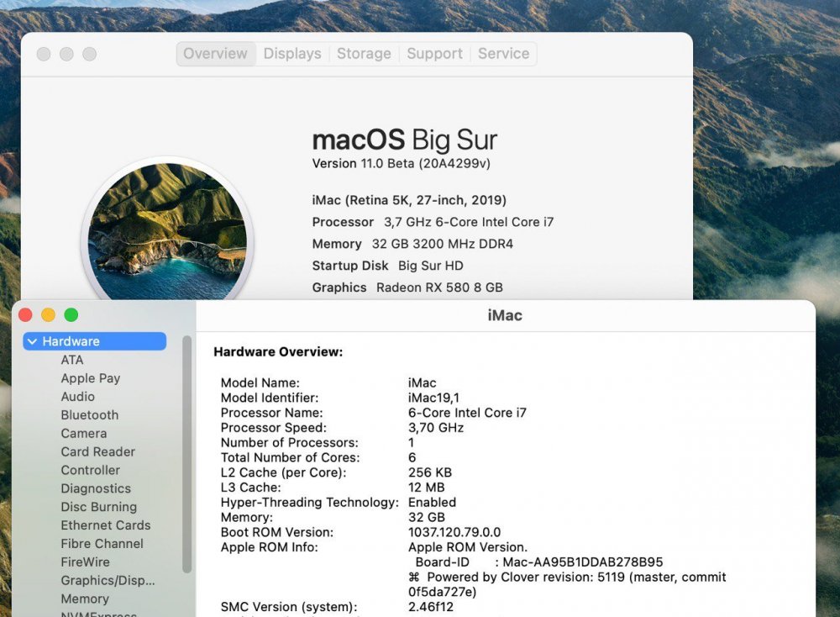Viewport: 840px width, 617px height.
Task: Select Apple Pay in the sidebar
Action: (x=90, y=378)
